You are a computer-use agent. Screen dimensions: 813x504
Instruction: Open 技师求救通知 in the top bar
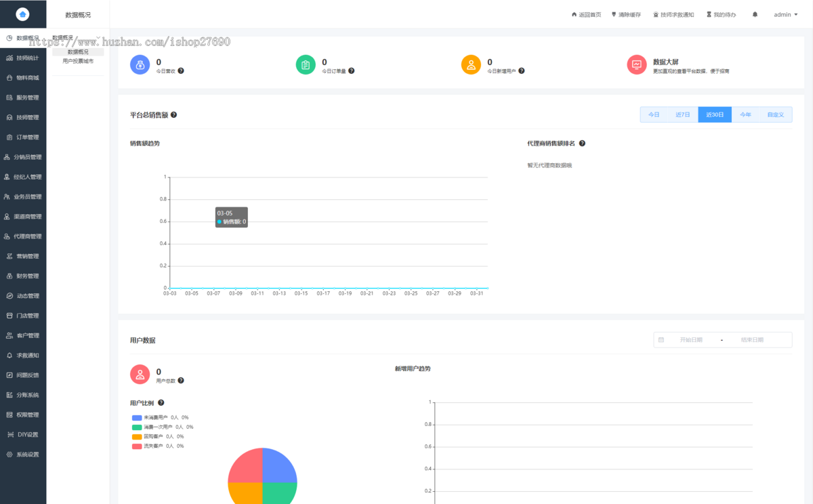(673, 14)
